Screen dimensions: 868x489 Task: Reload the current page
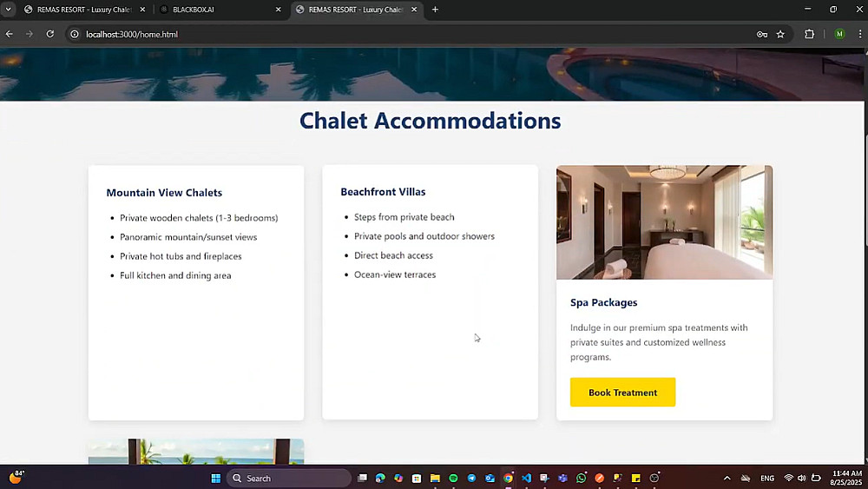point(49,35)
